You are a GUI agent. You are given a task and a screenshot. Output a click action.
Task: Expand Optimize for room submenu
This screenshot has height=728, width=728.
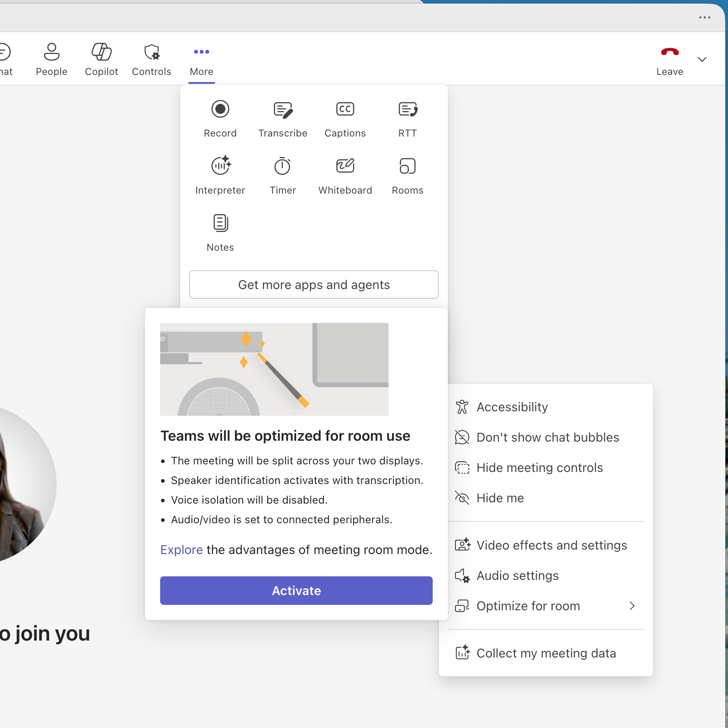[x=546, y=606]
